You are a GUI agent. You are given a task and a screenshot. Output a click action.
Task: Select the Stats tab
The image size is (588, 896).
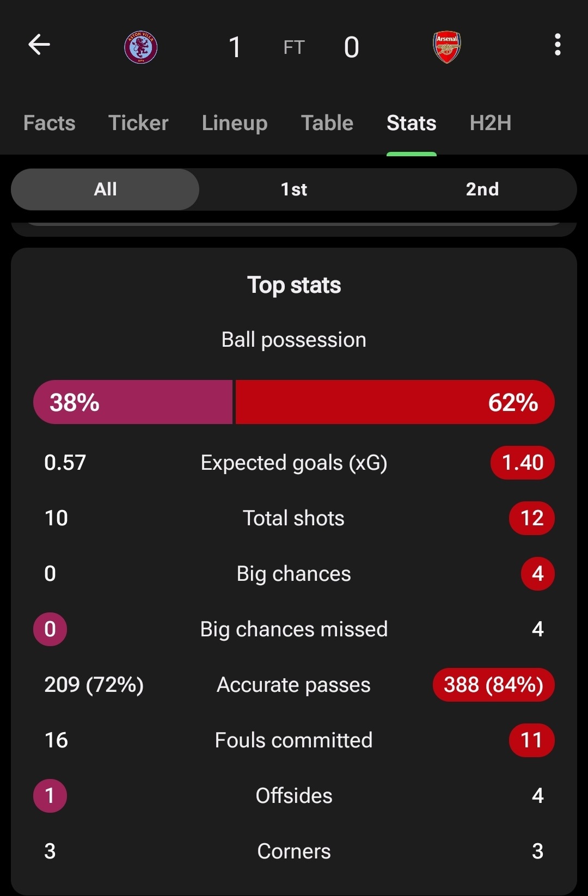coord(412,123)
